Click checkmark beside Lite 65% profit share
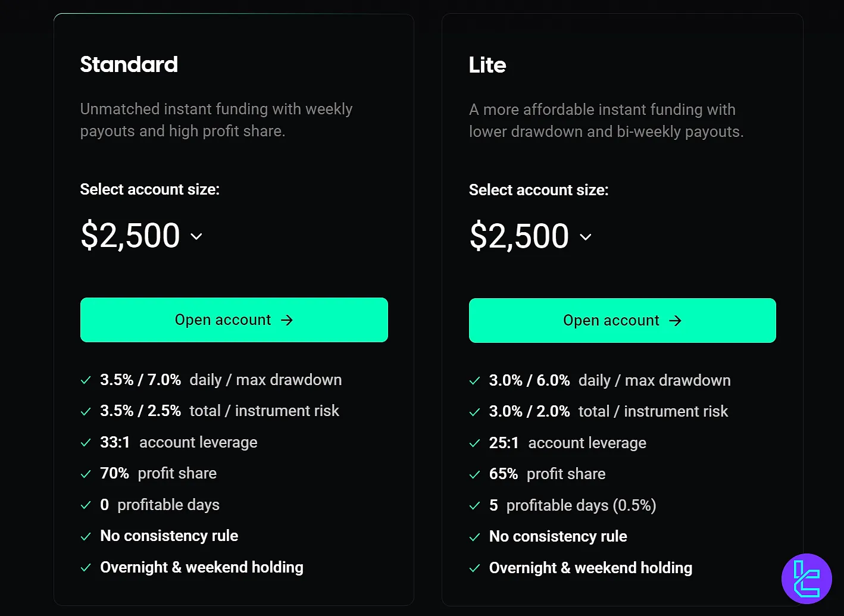Viewport: 844px width, 616px height. click(474, 474)
